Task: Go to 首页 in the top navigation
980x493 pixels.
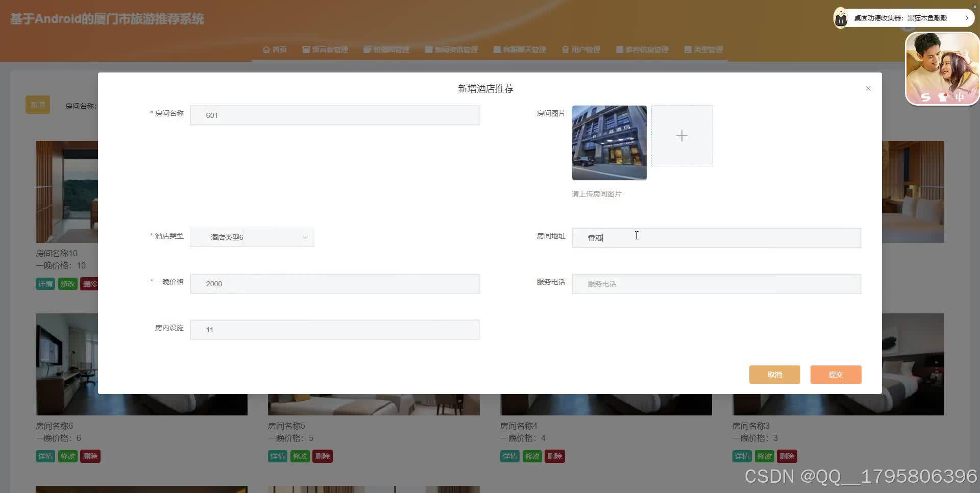Action: coord(275,50)
